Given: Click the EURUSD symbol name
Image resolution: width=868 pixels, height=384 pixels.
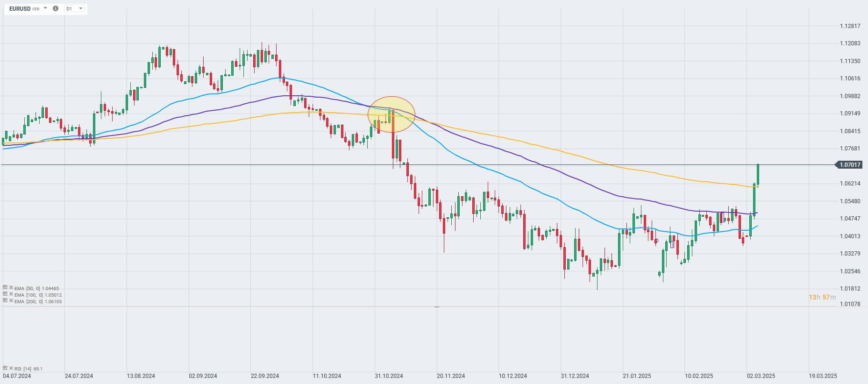Looking at the screenshot, I should [x=20, y=8].
